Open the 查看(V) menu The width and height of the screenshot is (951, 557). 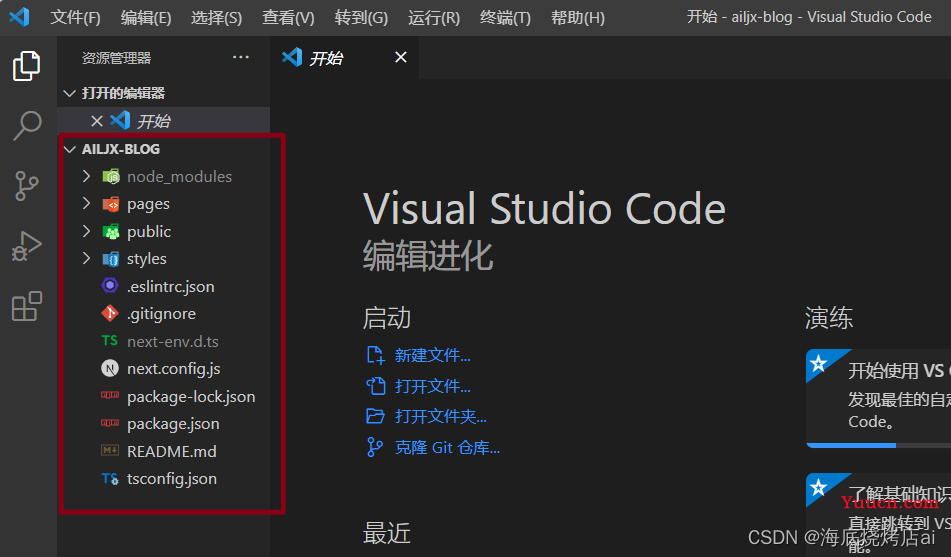point(288,18)
